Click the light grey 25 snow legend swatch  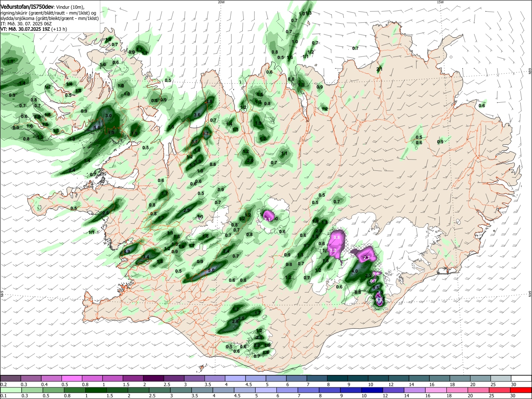tap(500, 379)
